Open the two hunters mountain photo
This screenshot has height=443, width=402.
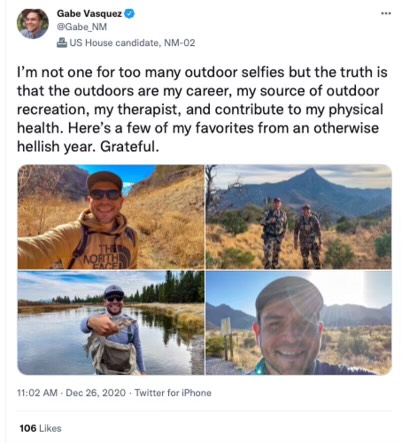299,217
